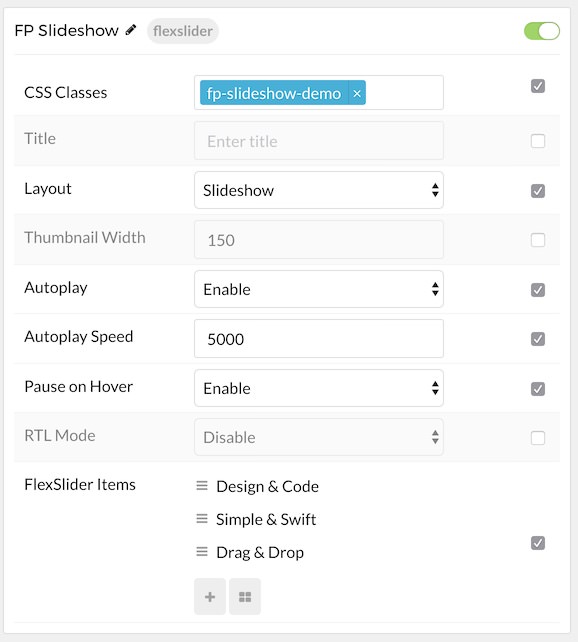Open the Layout Slideshow dropdown
Image resolution: width=578 pixels, height=642 pixels.
click(319, 190)
